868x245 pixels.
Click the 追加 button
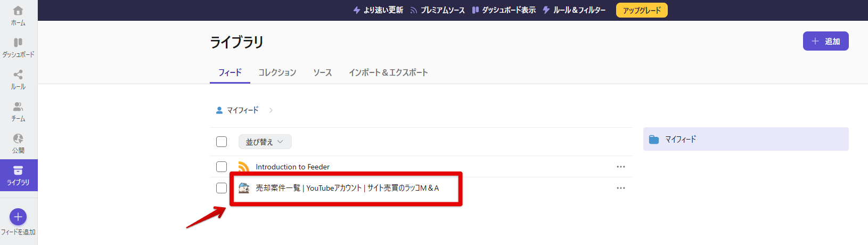825,41
